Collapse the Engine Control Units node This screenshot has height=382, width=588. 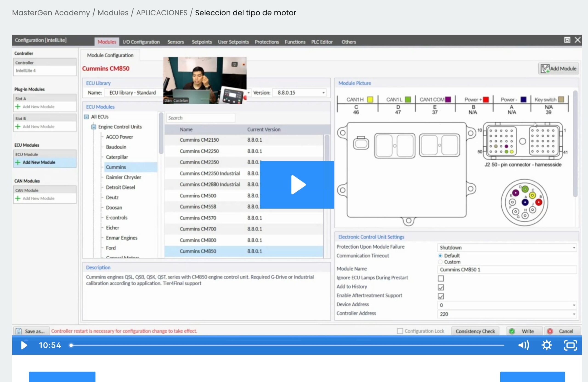(94, 127)
